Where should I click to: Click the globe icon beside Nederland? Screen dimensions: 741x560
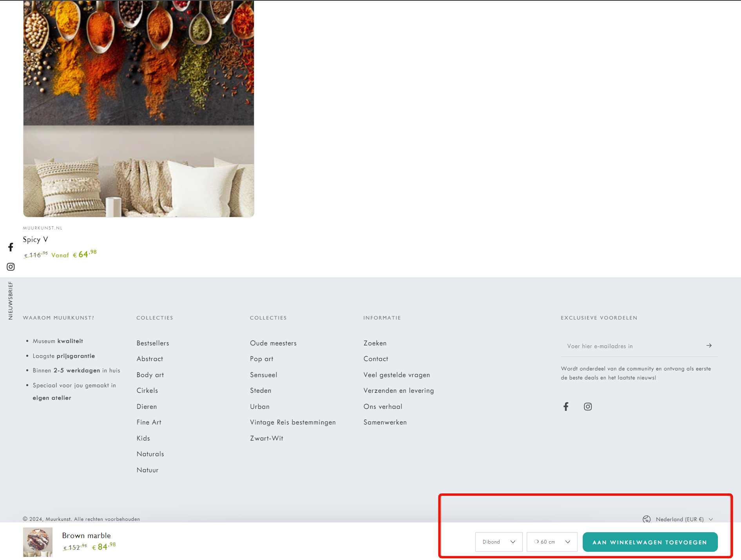(647, 519)
